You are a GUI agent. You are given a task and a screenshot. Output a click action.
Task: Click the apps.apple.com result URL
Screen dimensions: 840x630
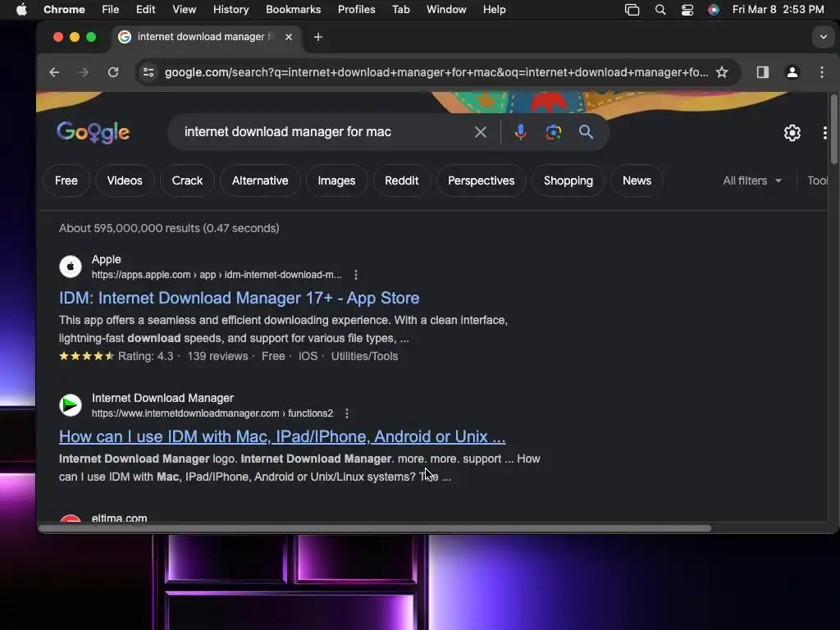coord(217,275)
